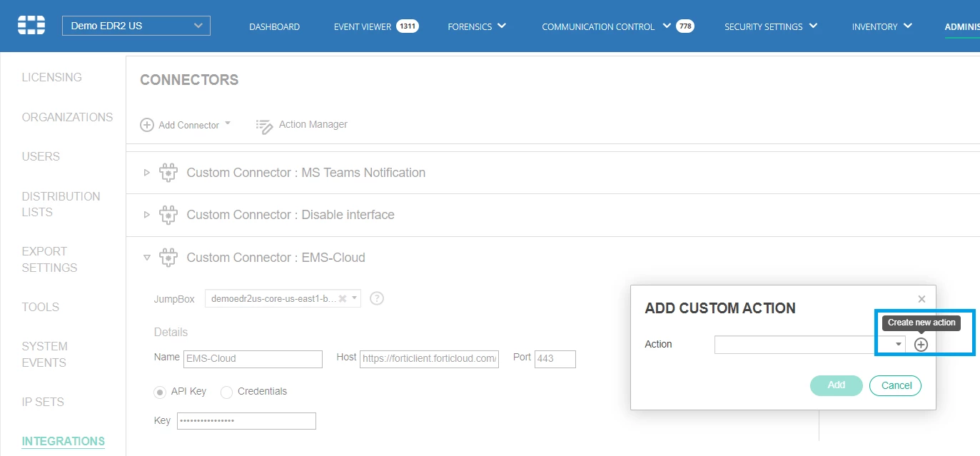Collapse the EMS-Cloud connector

146,258
